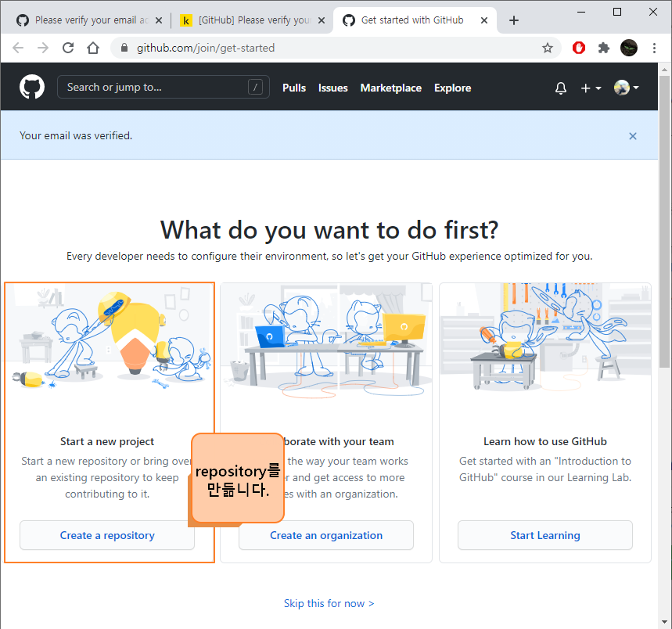Image resolution: width=672 pixels, height=629 pixels.
Task: Bookmark this page with the star
Action: (548, 48)
